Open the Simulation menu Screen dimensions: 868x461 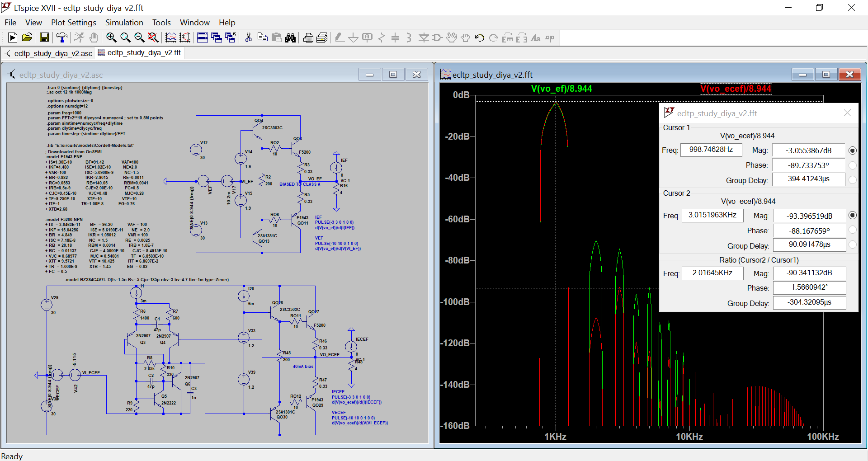click(x=124, y=23)
